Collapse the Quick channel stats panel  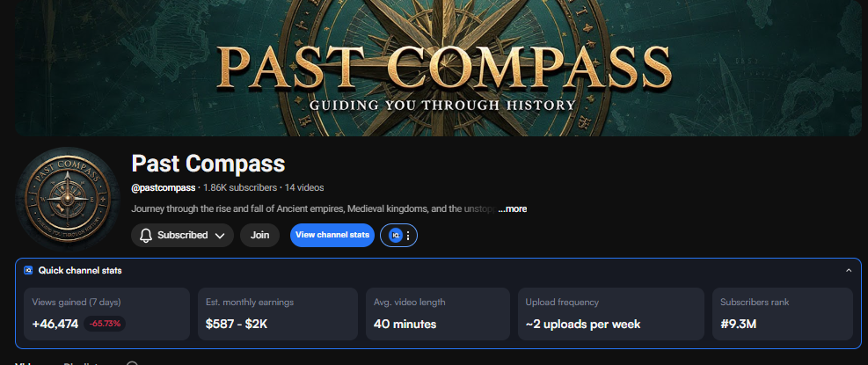coord(848,270)
